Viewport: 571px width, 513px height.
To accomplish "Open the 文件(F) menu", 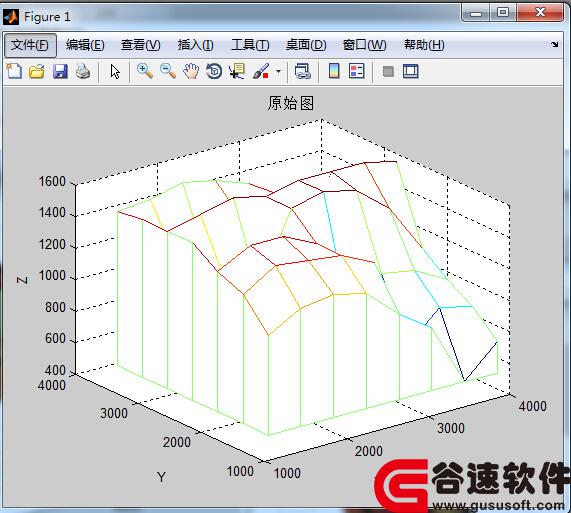I will tap(30, 45).
